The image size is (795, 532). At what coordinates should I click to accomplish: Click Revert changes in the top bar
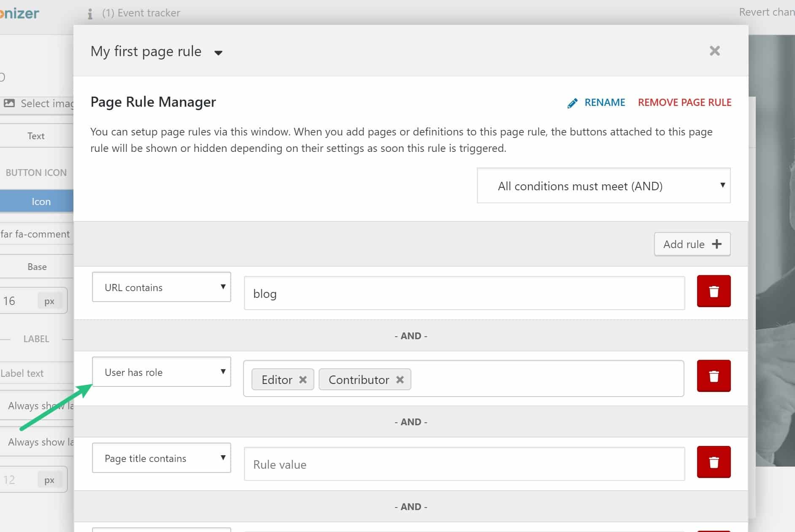(x=767, y=12)
